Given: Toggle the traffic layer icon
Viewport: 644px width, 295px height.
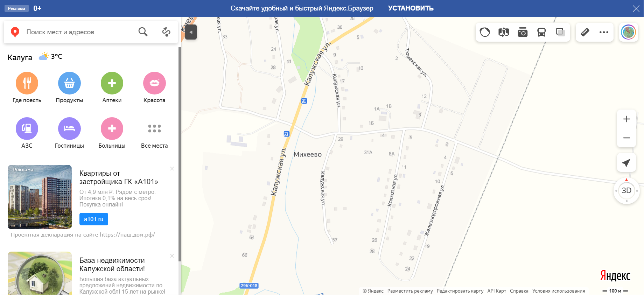Looking at the screenshot, I should click(485, 32).
